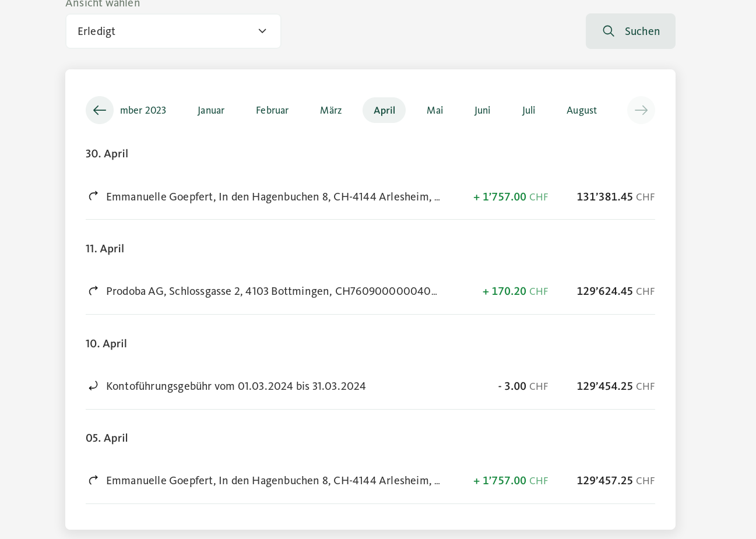This screenshot has height=539, width=756.
Task: Click the '30. April' date heading
Action: [x=107, y=154]
